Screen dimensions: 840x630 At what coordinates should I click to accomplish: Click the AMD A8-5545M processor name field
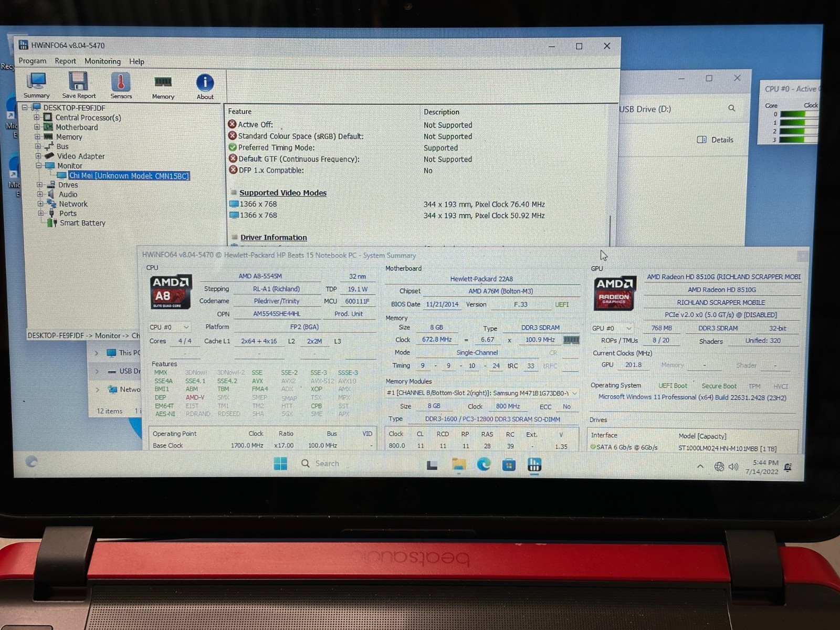pos(260,276)
